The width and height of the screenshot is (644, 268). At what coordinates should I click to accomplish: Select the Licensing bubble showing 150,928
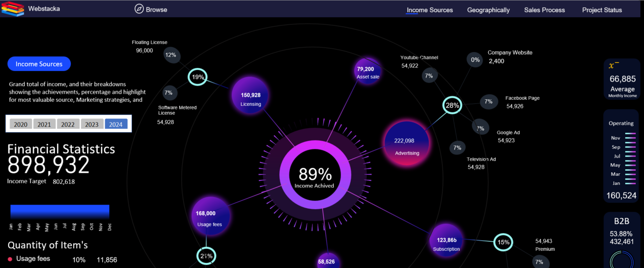[x=250, y=95]
